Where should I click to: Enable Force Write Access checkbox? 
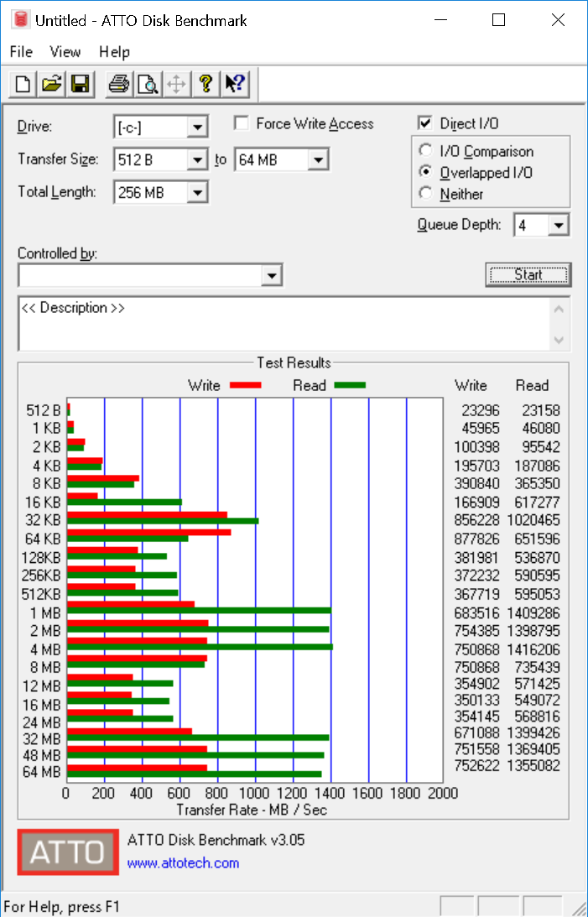coord(240,123)
